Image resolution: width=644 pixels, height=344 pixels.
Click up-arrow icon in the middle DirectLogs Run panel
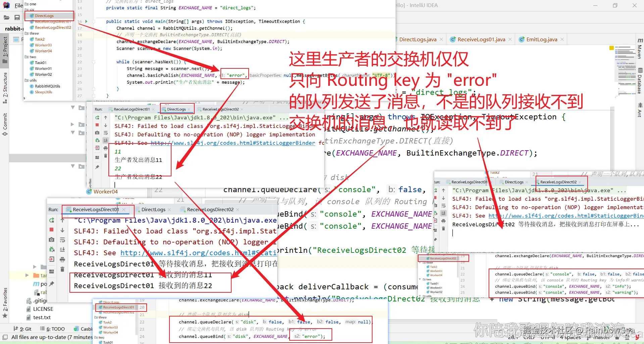click(x=106, y=118)
